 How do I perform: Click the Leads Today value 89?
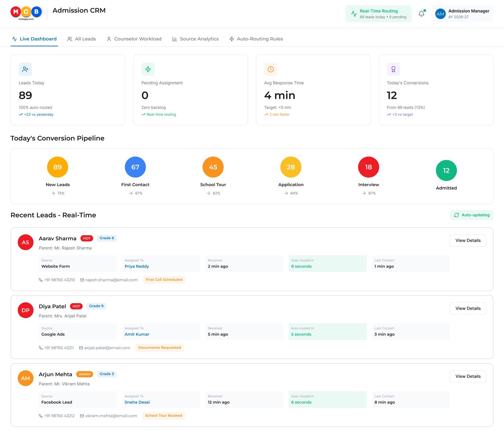(25, 95)
